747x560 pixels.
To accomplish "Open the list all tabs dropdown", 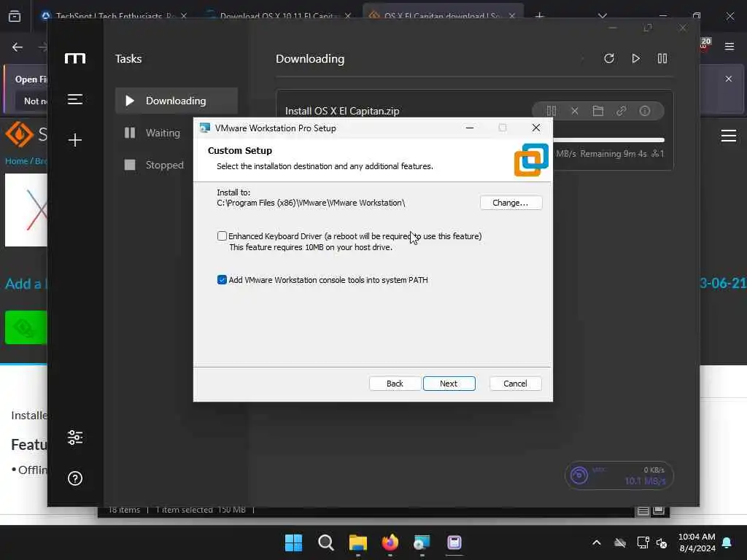I will coord(603,16).
